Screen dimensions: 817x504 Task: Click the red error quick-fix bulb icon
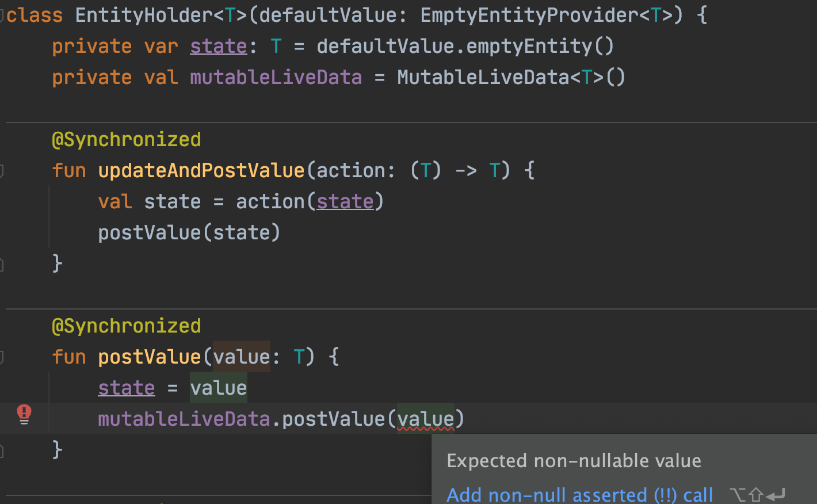24,414
